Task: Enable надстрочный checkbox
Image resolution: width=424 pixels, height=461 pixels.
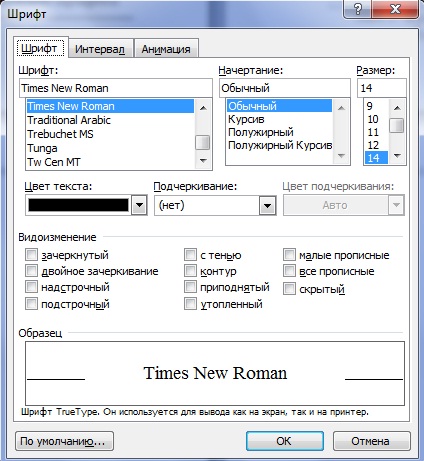Action: [31, 287]
